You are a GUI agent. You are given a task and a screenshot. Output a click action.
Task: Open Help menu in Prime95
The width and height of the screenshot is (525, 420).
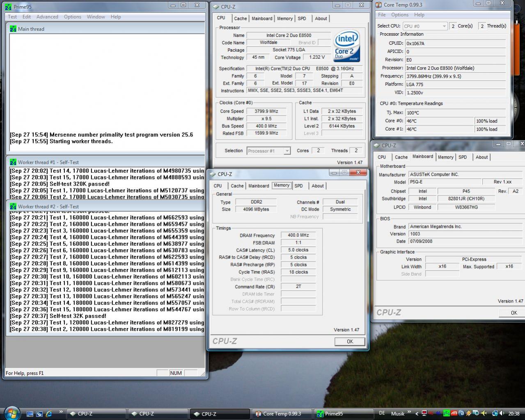point(116,17)
